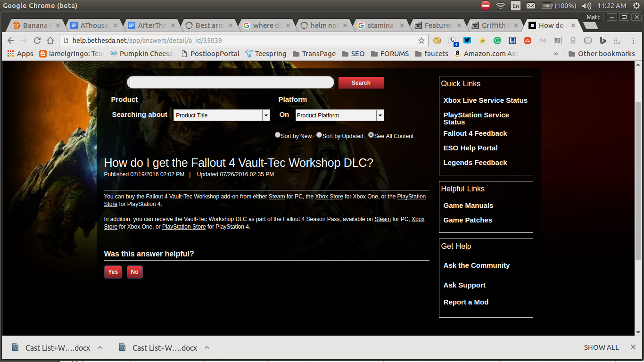This screenshot has width=644, height=362.
Task: Expand the faucets bookmark folder
Action: (431, 54)
